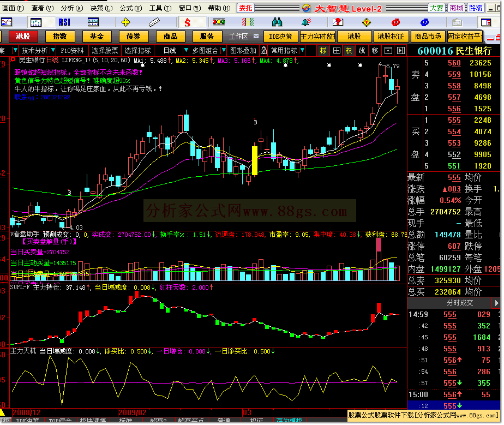Toggle the 移 move button
This screenshot has width=504, height=425.
(x=375, y=51)
